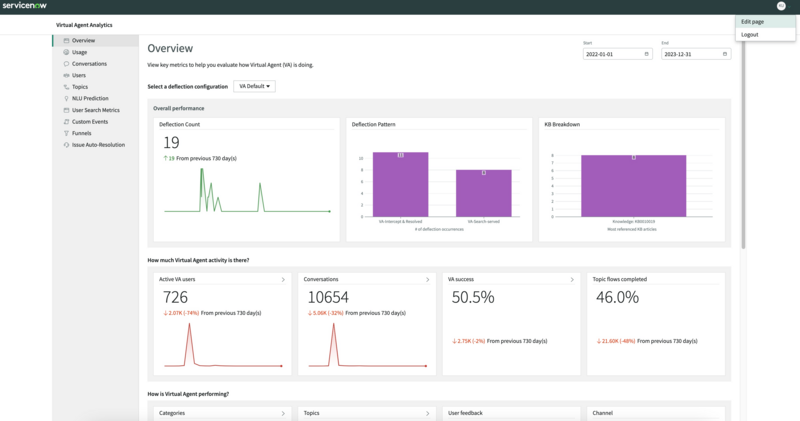Image resolution: width=800 pixels, height=421 pixels.
Task: Navigate to Issue Auto-Resolution
Action: point(95,145)
